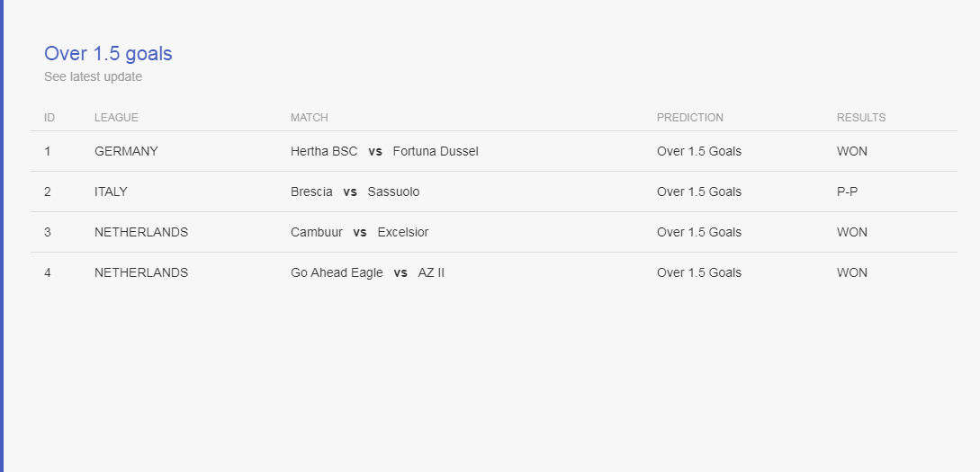Click 'See latest update' subtitle text
The height and width of the screenshot is (472, 980).
click(93, 76)
